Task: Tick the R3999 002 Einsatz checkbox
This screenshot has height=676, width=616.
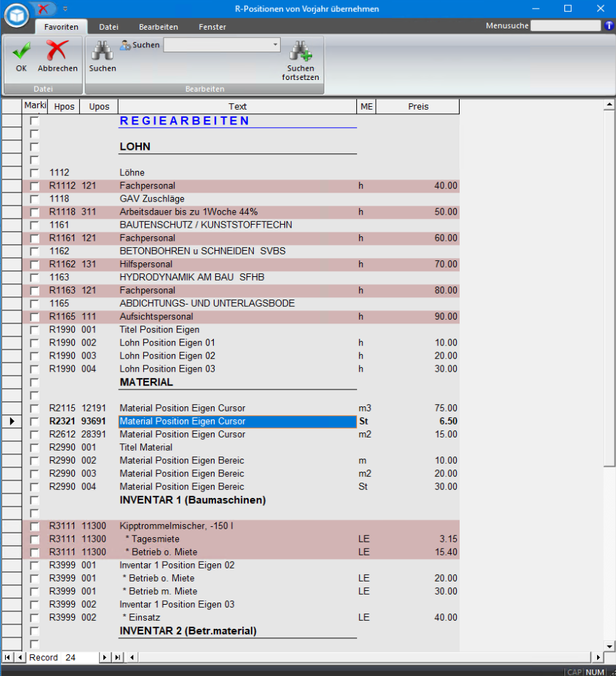Action: point(34,618)
